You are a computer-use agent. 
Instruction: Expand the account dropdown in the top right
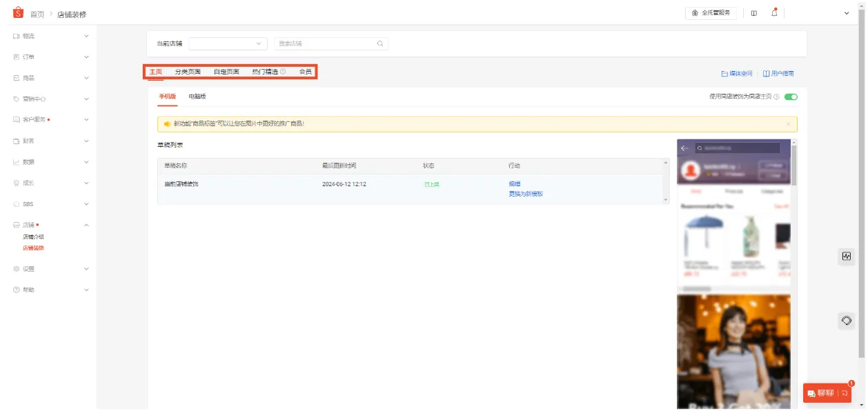click(x=847, y=13)
